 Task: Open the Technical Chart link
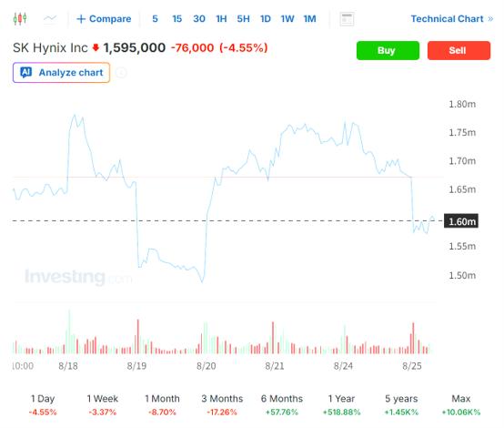click(447, 19)
